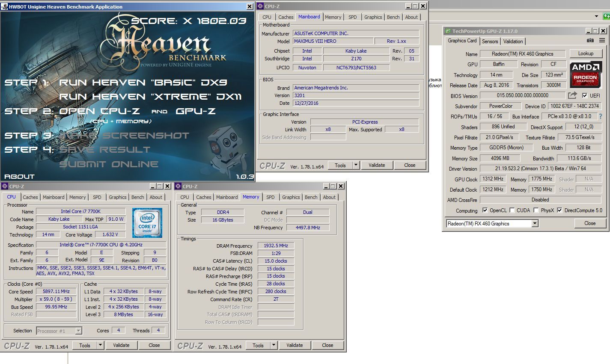The image size is (610, 364).
Task: Click the GPU-Z screenshot camera icon
Action: point(590,41)
